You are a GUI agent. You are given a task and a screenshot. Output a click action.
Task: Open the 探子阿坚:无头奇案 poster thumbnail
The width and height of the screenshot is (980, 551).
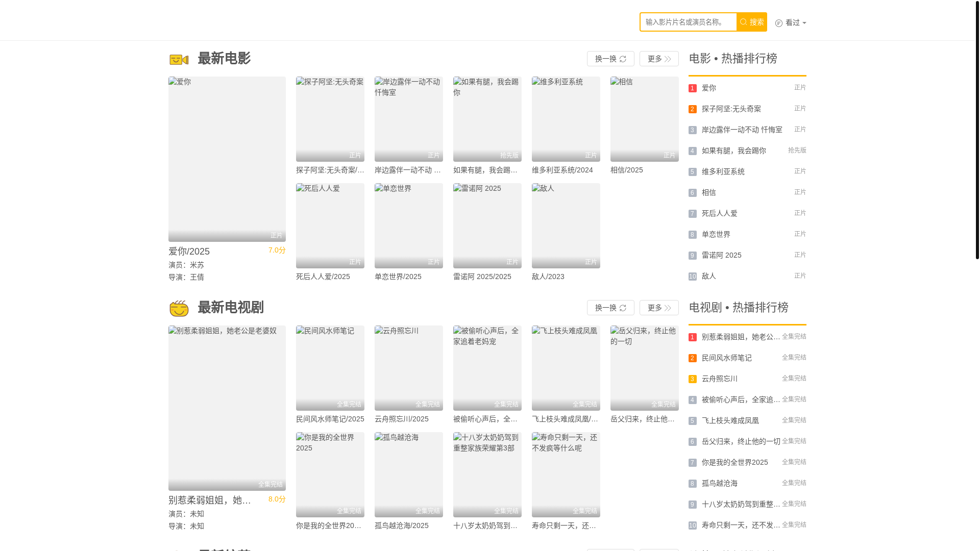[330, 119]
